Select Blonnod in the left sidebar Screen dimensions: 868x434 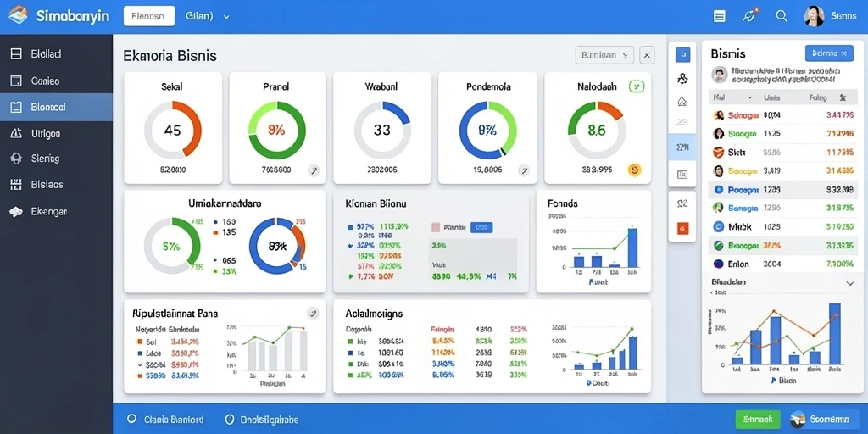click(x=57, y=107)
